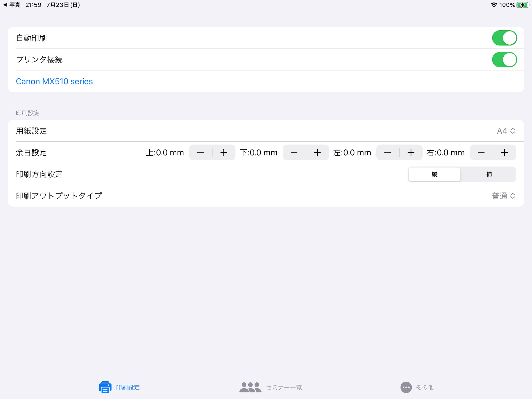Image resolution: width=532 pixels, height=399 pixels.
Task: Decrease the 上 top margin with minus
Action: pos(201,152)
